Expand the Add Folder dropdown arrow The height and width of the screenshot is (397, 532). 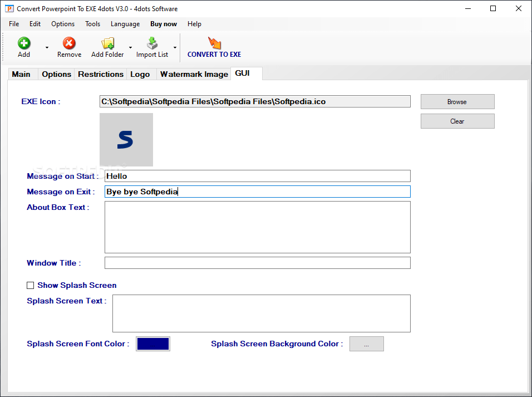130,47
